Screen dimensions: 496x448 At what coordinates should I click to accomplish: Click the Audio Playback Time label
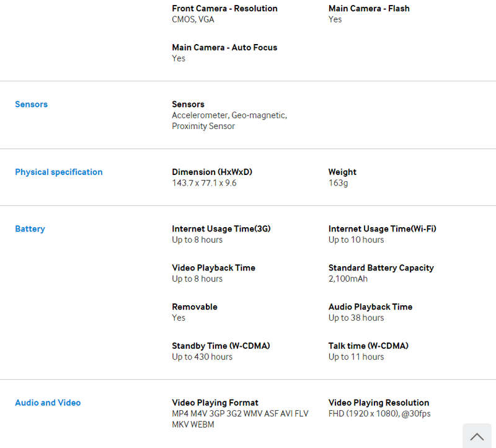click(370, 307)
